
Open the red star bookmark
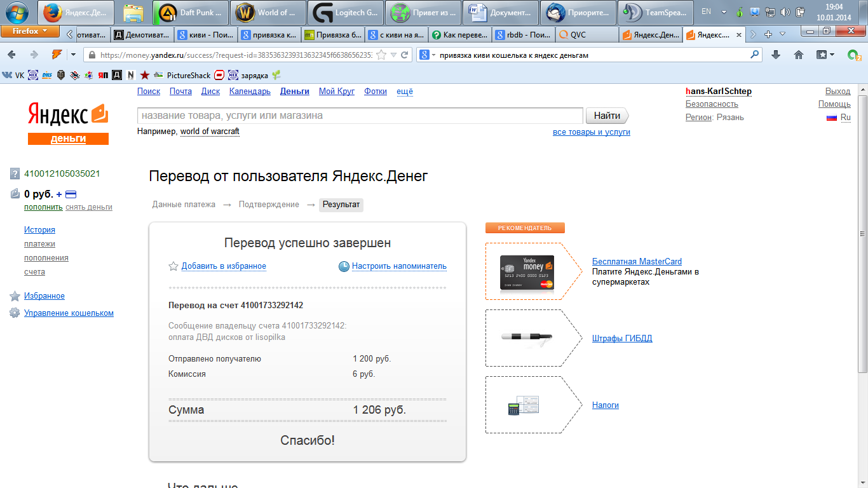[x=145, y=75]
